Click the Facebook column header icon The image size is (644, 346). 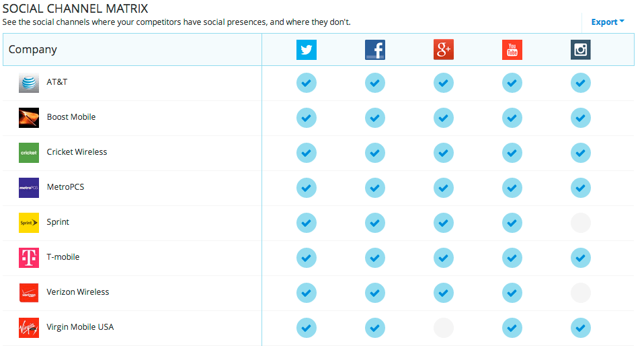coord(375,50)
